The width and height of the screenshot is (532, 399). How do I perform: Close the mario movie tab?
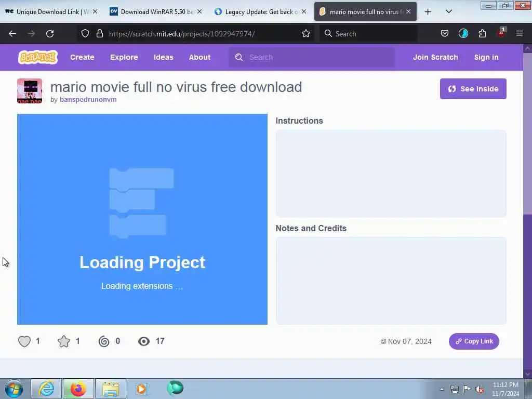click(408, 11)
